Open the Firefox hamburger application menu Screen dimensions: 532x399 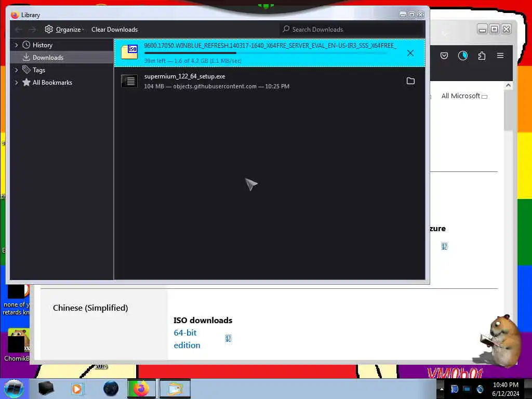click(500, 56)
